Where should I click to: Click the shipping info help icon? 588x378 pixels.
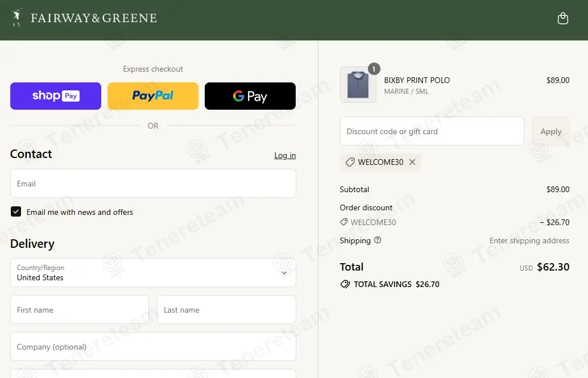[378, 240]
